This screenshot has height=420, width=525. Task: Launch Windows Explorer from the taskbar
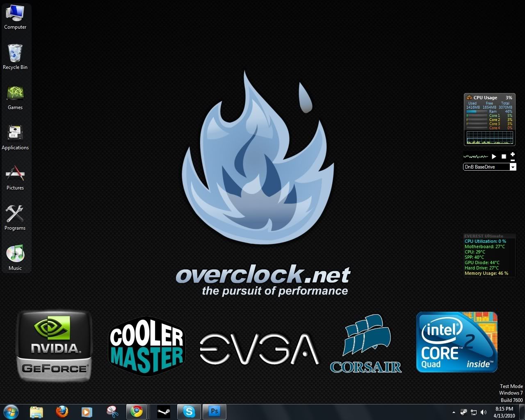[37, 412]
